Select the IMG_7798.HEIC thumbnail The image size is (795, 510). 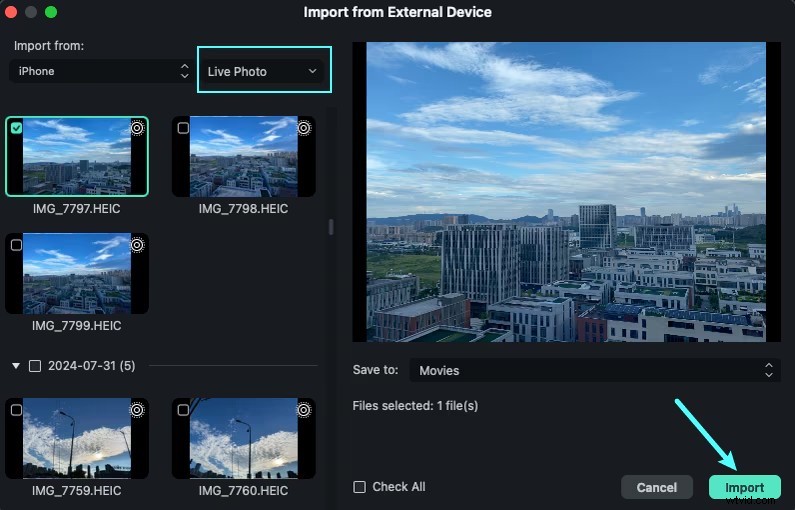pos(243,156)
